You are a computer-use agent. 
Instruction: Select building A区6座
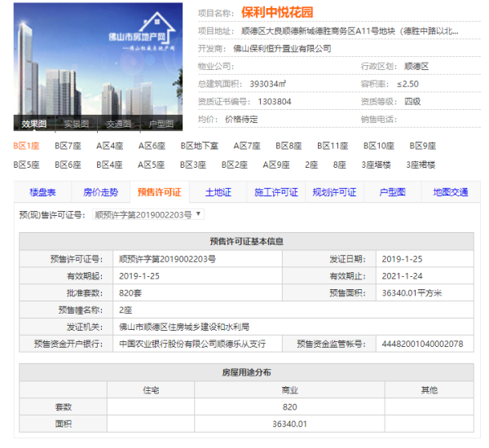pyautogui.click(x=152, y=146)
